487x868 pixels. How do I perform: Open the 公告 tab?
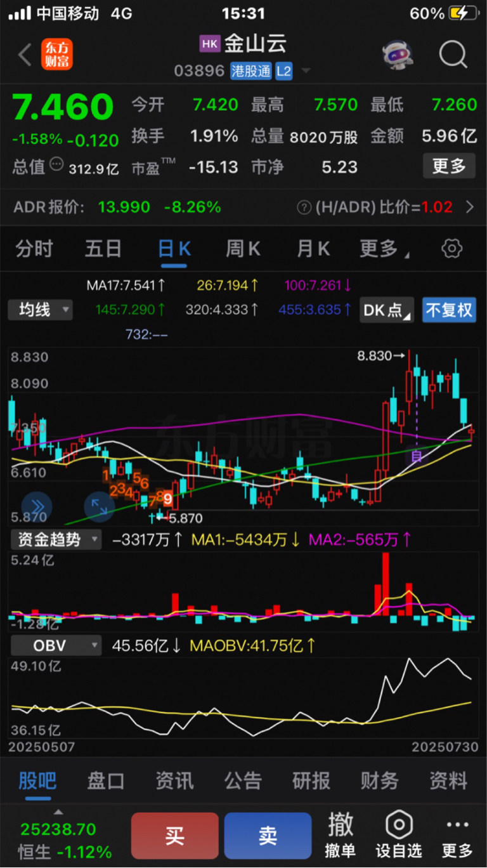click(243, 781)
